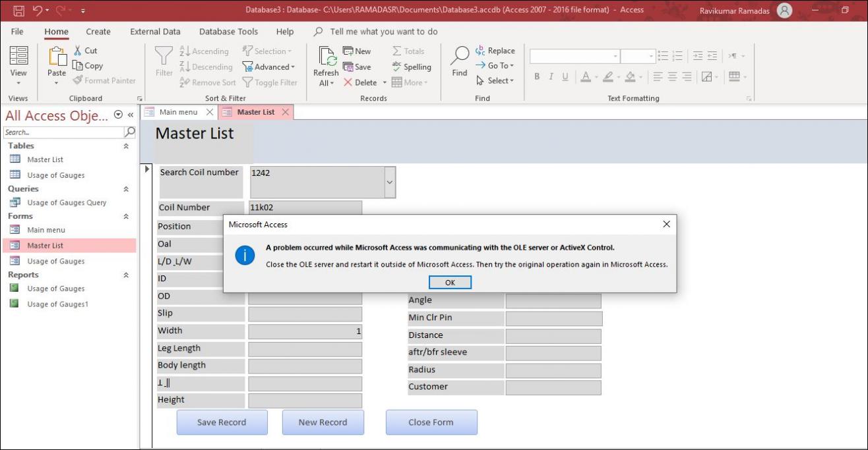
Task: Open the Help tab
Action: coord(285,32)
